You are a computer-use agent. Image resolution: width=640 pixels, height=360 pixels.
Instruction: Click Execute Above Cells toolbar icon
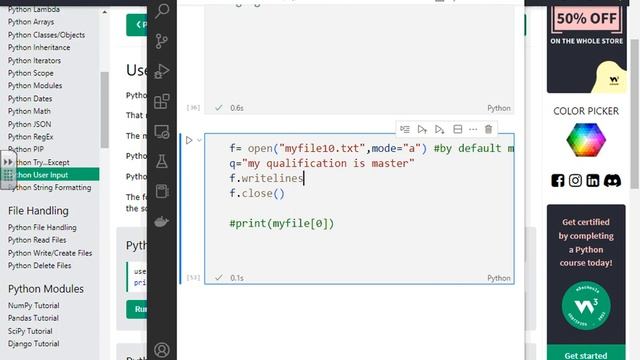click(422, 129)
